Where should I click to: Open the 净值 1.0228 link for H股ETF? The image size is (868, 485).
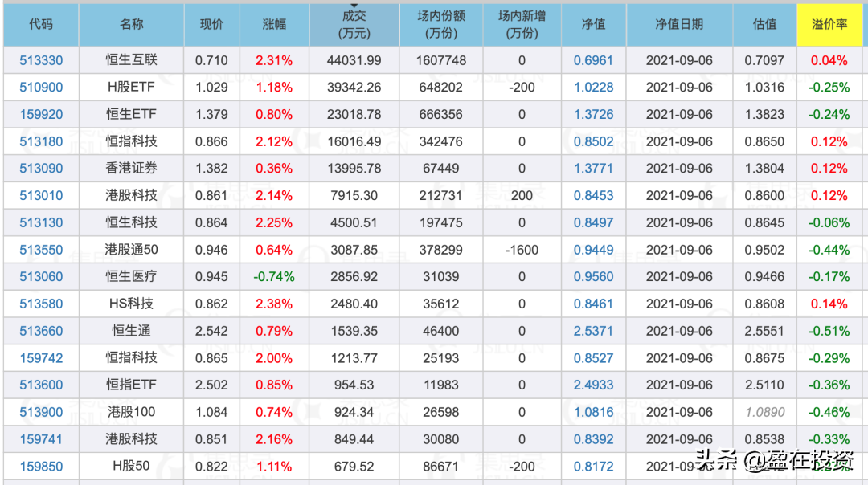pyautogui.click(x=593, y=87)
